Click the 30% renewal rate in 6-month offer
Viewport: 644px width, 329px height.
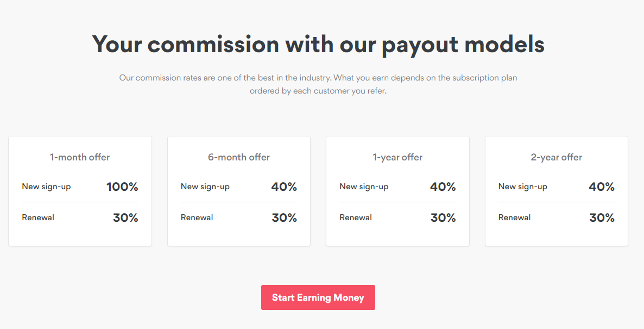284,218
